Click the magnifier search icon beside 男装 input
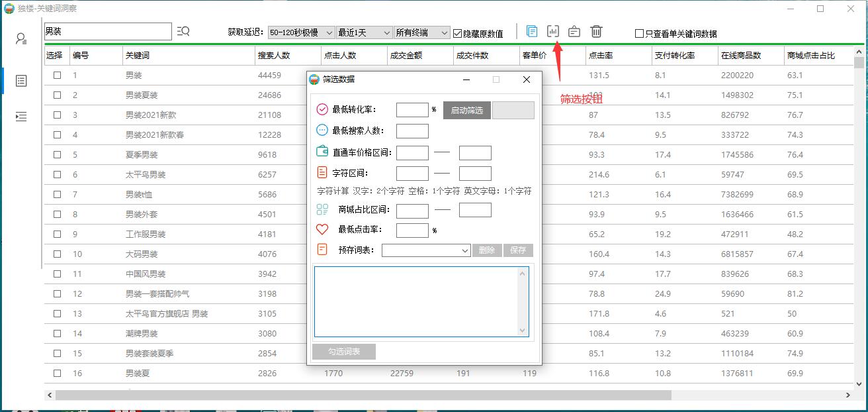The image size is (868, 412). click(183, 30)
